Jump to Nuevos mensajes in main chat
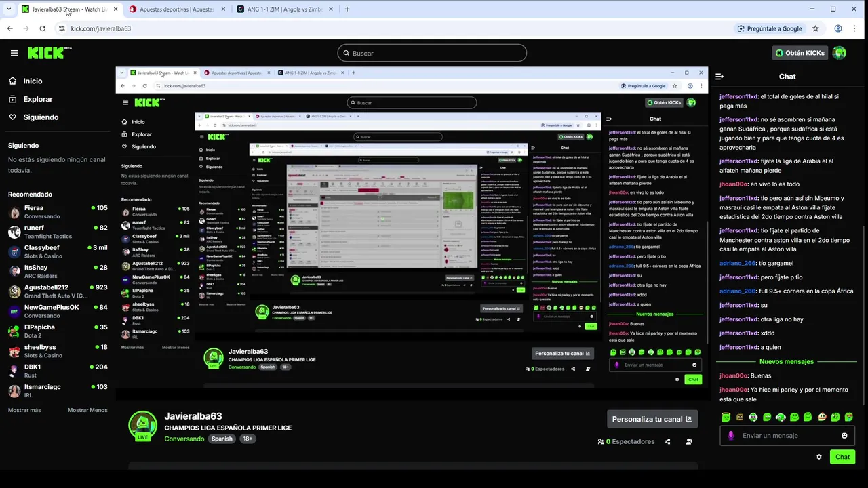This screenshot has width=868, height=488. click(787, 361)
